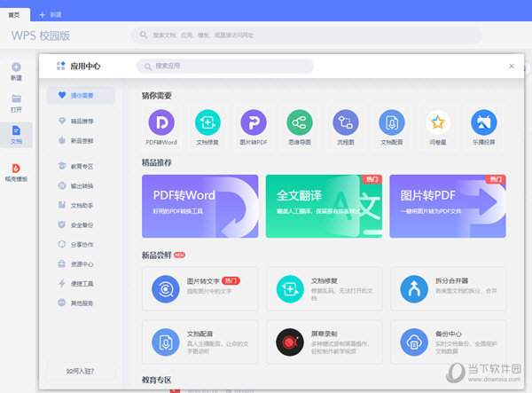Open the 乐播投屏 screen cast icon
The image size is (532, 393).
484,122
